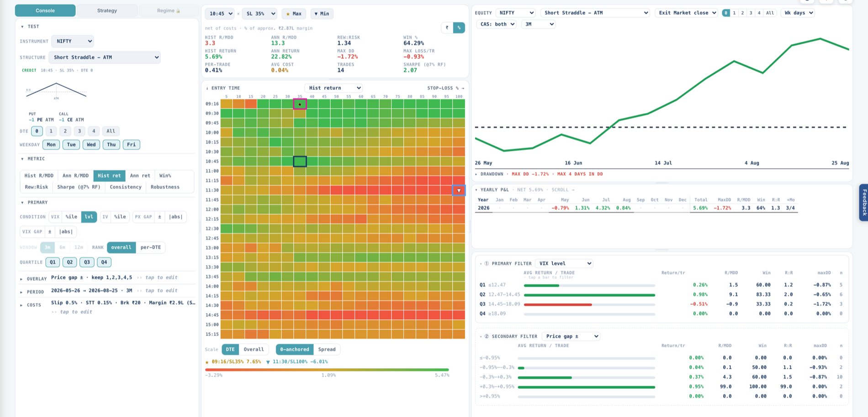The width and height of the screenshot is (868, 417).
Task: Open the Wk days dropdown
Action: [x=798, y=13]
